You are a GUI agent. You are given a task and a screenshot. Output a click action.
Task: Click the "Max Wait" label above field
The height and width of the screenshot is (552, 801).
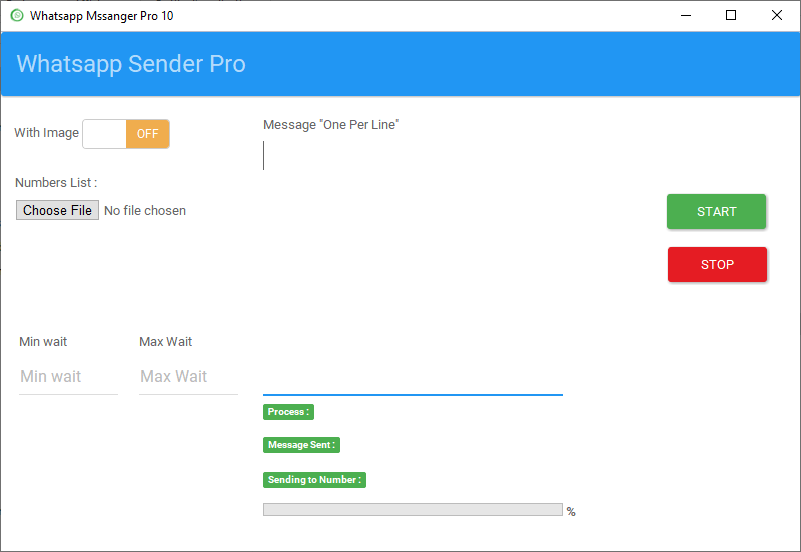coord(166,342)
